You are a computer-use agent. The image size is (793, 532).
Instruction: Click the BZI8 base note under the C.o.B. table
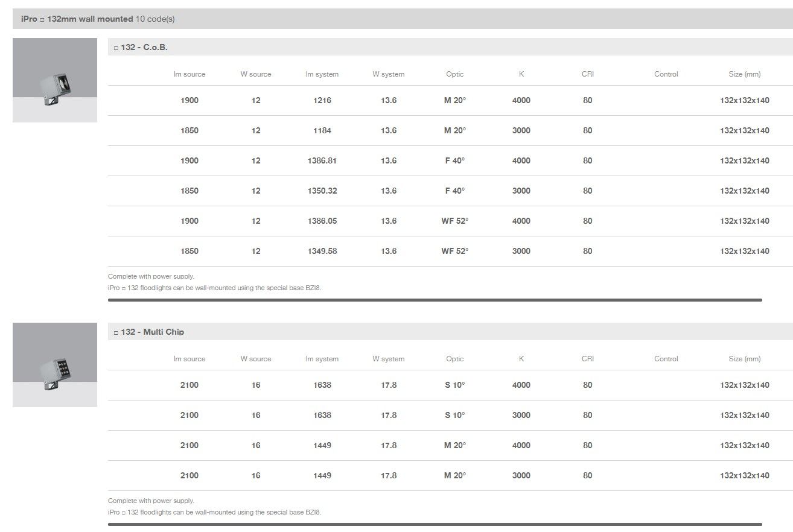pos(215,288)
